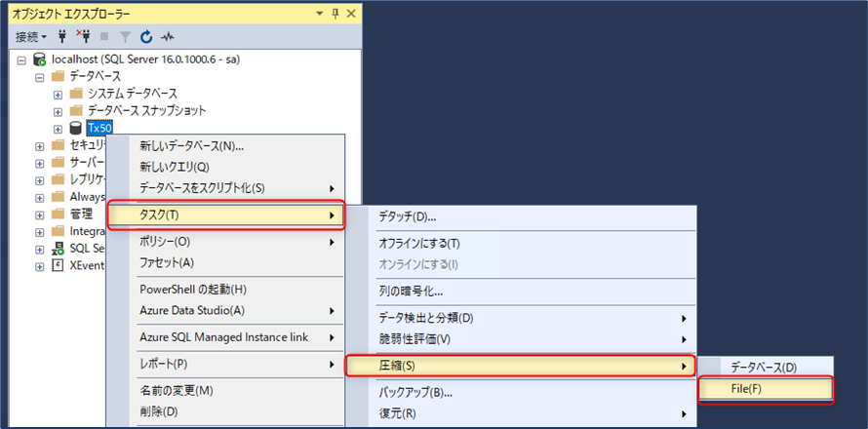Click the filter funnel icon
The image size is (868, 429).
coord(126,37)
